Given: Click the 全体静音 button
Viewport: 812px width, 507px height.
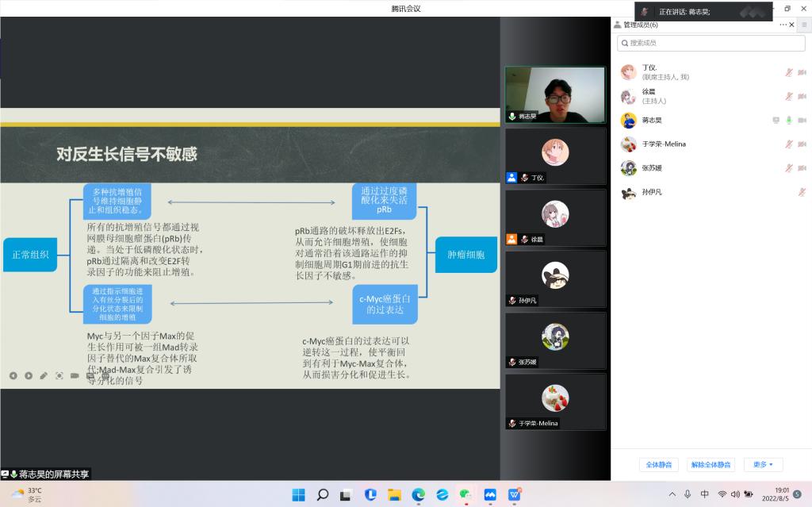Looking at the screenshot, I should [658, 464].
